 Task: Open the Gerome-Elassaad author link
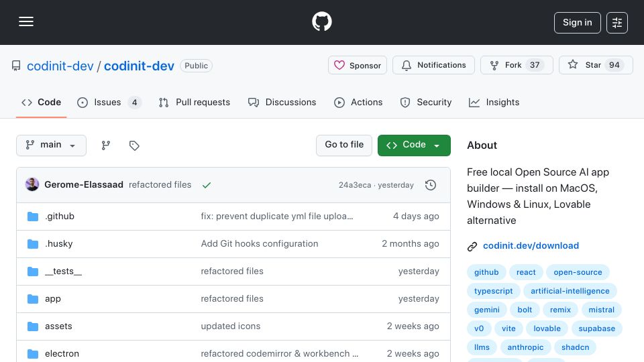click(x=84, y=185)
